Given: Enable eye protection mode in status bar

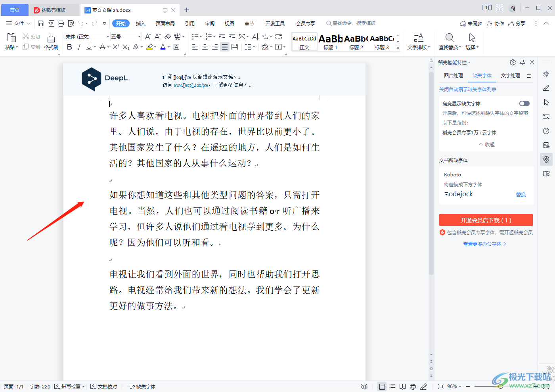Looking at the screenshot, I should pyautogui.click(x=364, y=386).
